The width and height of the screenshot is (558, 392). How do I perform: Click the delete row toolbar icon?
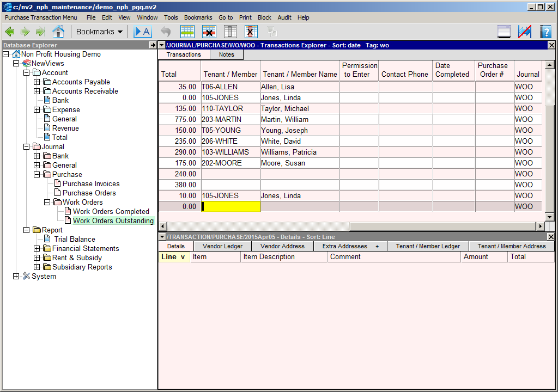tap(209, 32)
